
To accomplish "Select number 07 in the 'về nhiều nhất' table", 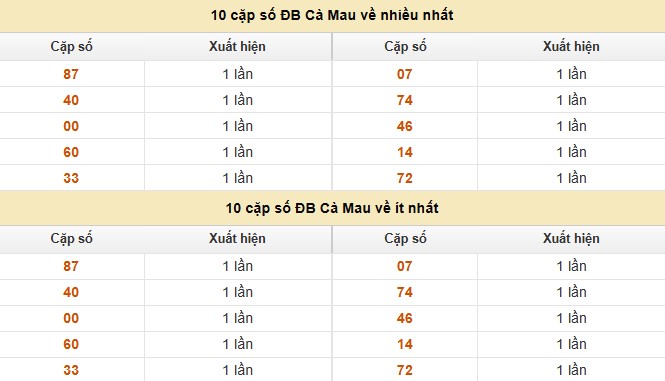I will point(405,74).
